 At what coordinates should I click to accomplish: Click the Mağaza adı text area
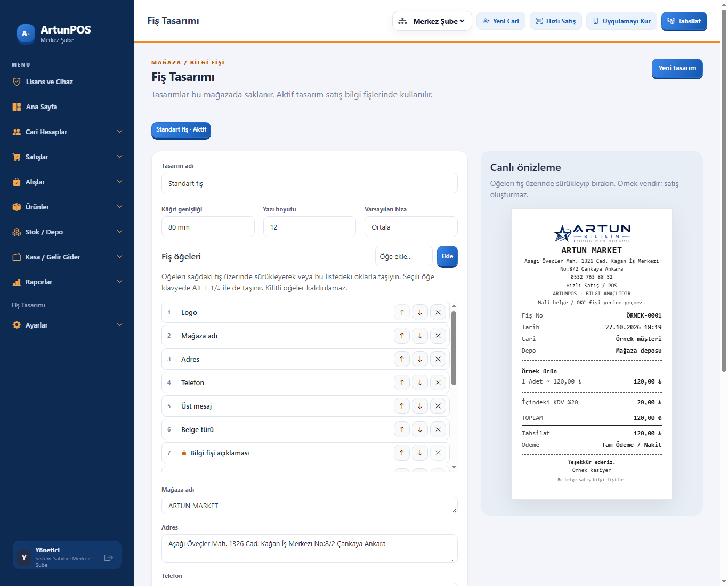[x=310, y=506]
